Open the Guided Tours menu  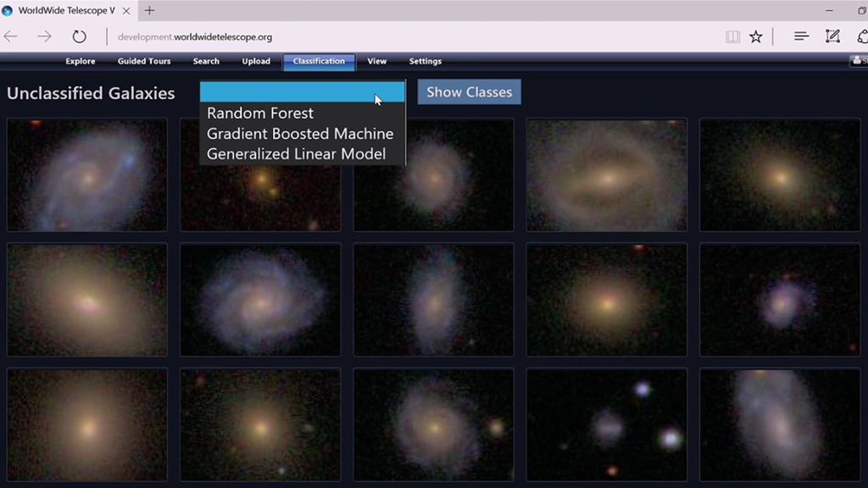(144, 61)
